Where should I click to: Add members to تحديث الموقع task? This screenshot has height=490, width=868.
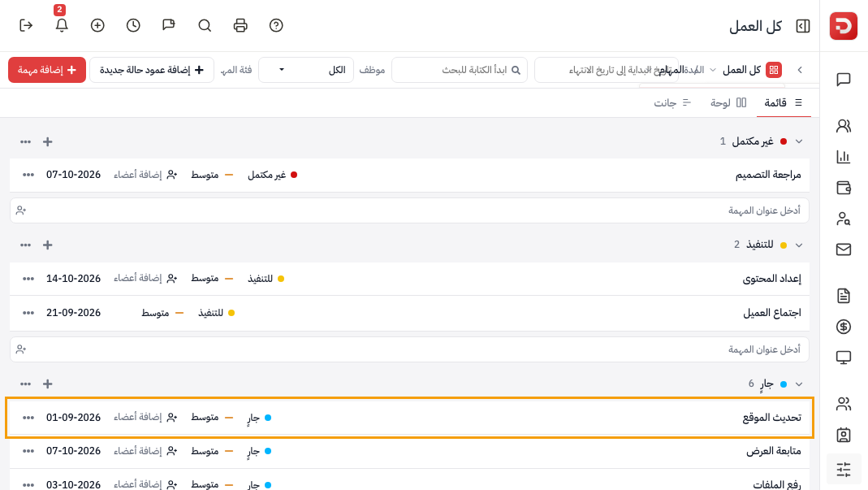145,418
